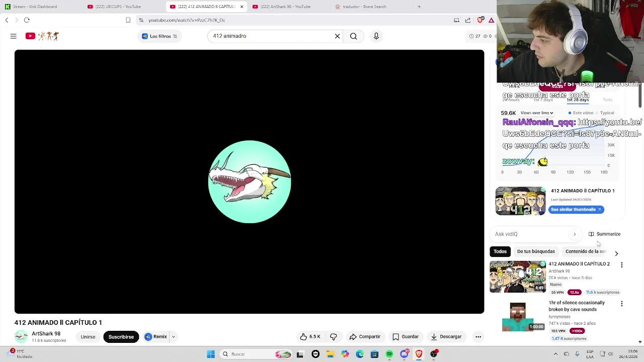Viewport: 644px width, 362px height.
Task: Open the YouTube guide hamburger menu
Action: [14, 36]
